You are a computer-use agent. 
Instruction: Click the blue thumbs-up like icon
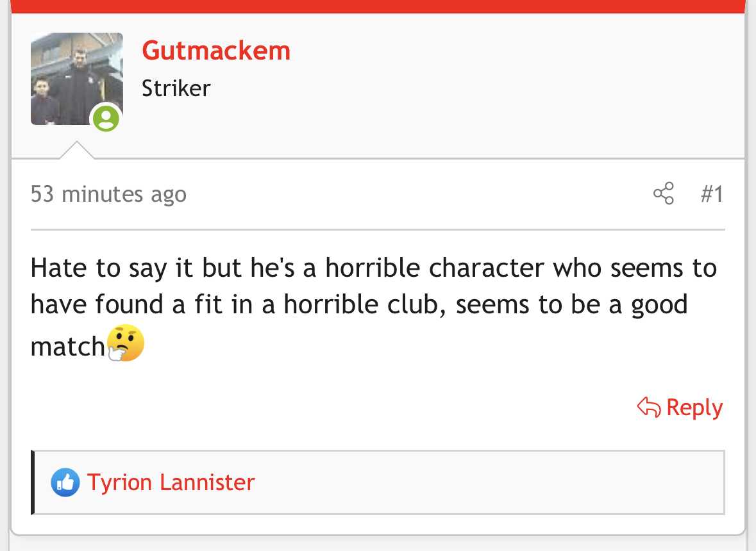tap(65, 482)
